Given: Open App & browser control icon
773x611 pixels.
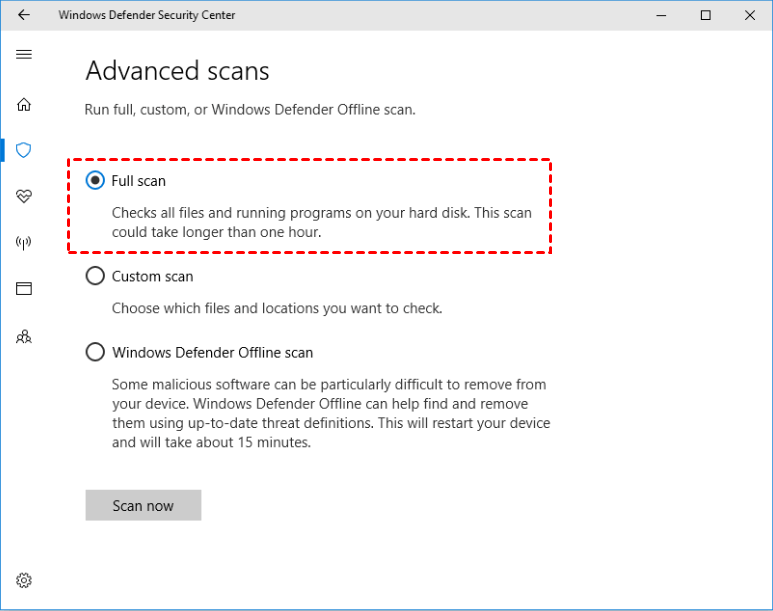Looking at the screenshot, I should coord(24,289).
